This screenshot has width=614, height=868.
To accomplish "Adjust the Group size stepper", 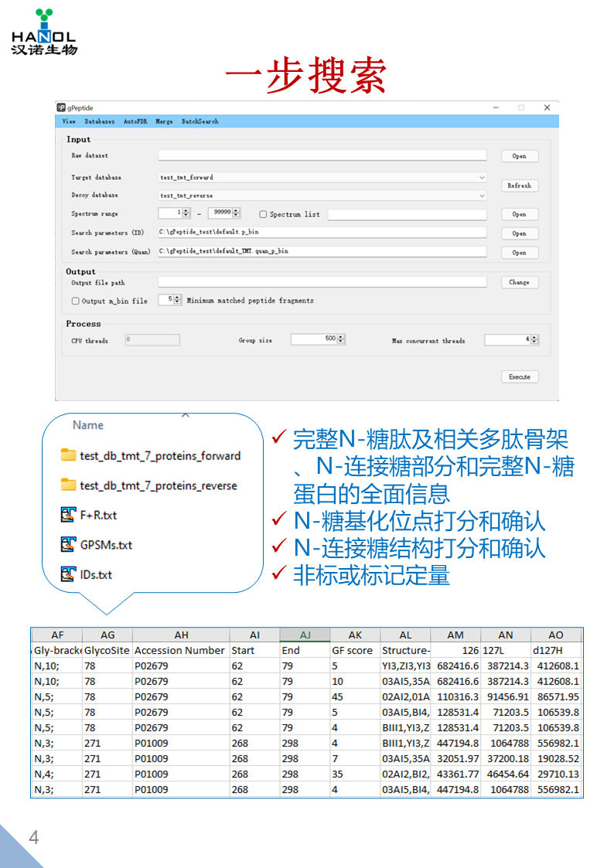I will tap(341, 339).
